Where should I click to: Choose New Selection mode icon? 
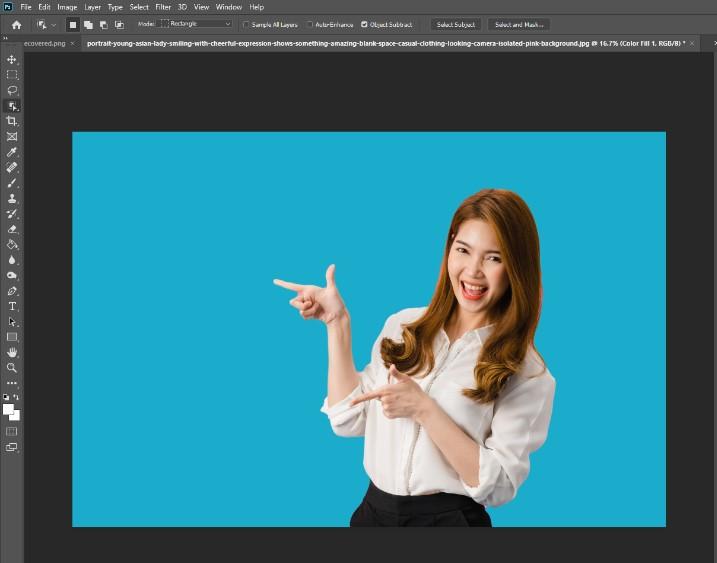[73, 25]
